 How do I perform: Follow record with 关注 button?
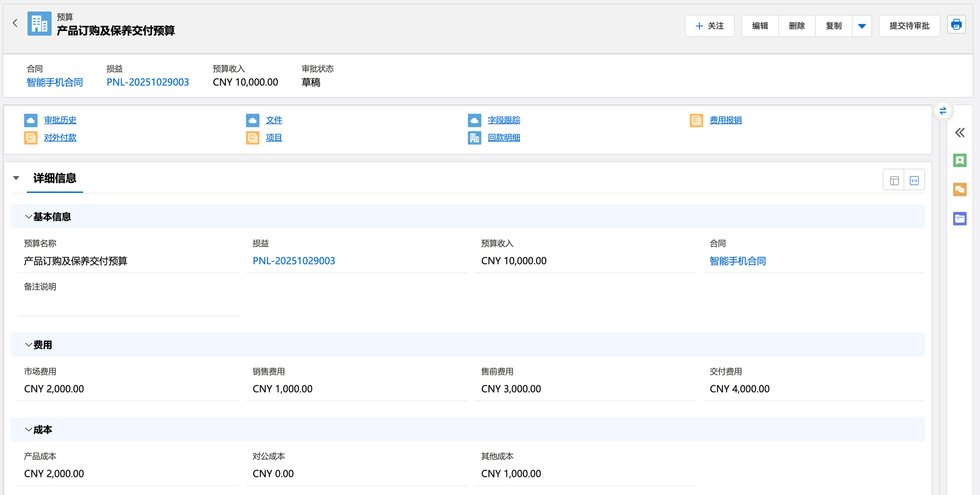tap(709, 26)
